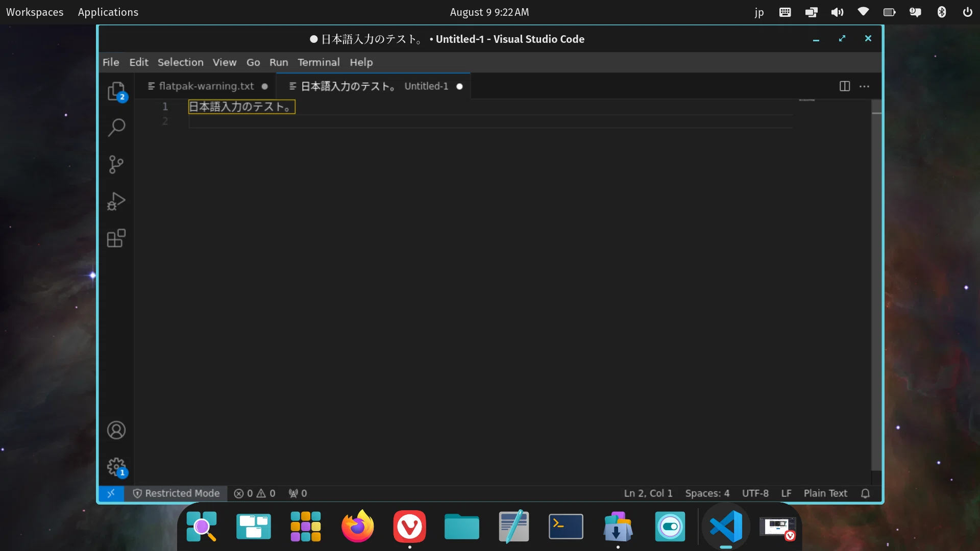The width and height of the screenshot is (980, 551).
Task: Open Workspaces in top panel
Action: (x=35, y=12)
